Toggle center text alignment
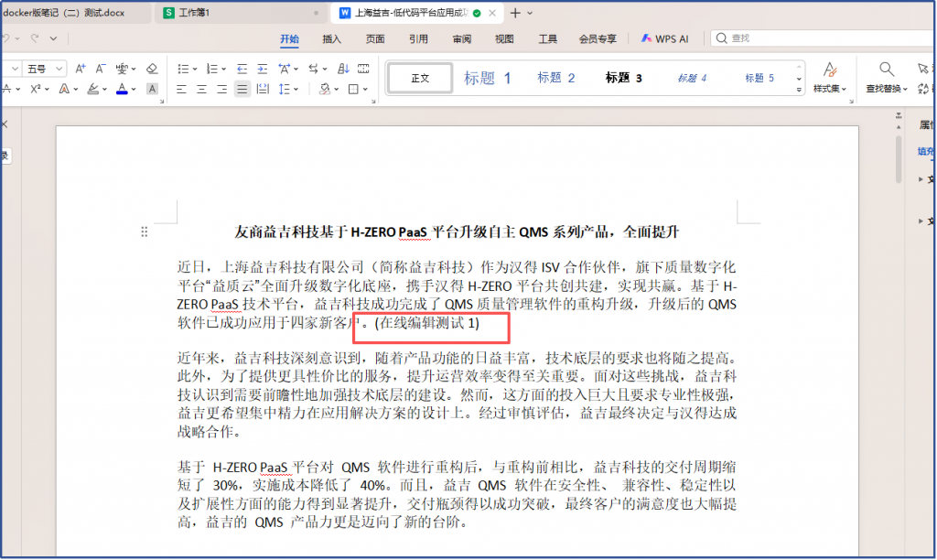This screenshot has width=937, height=560. [200, 89]
